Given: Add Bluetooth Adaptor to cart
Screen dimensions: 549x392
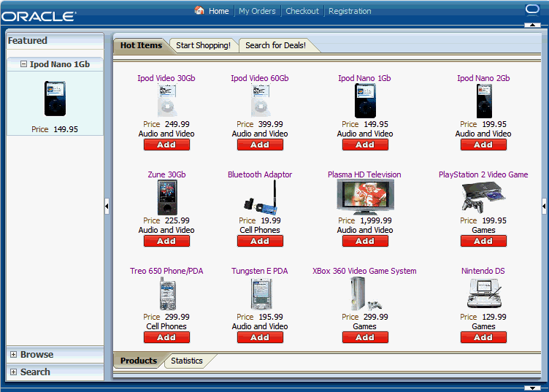Looking at the screenshot, I should tap(260, 241).
